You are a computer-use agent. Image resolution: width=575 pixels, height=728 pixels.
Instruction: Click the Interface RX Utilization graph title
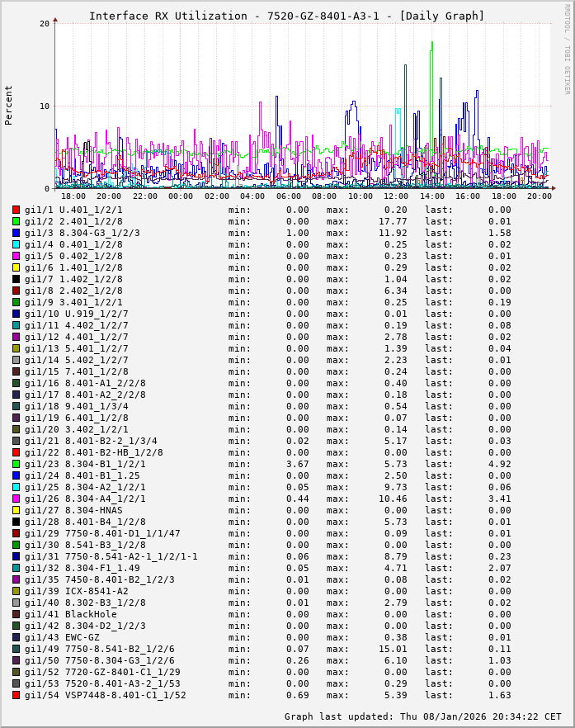[286, 16]
